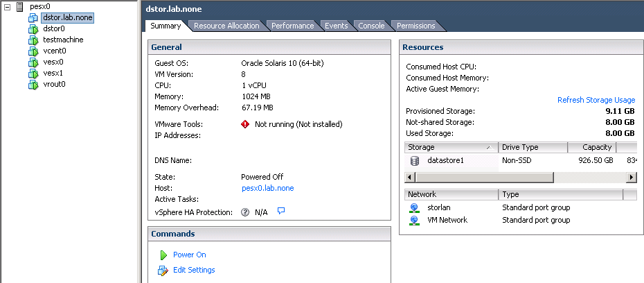Click the storage list scroll left arrow
Screen dimensions: 644x283
click(409, 178)
